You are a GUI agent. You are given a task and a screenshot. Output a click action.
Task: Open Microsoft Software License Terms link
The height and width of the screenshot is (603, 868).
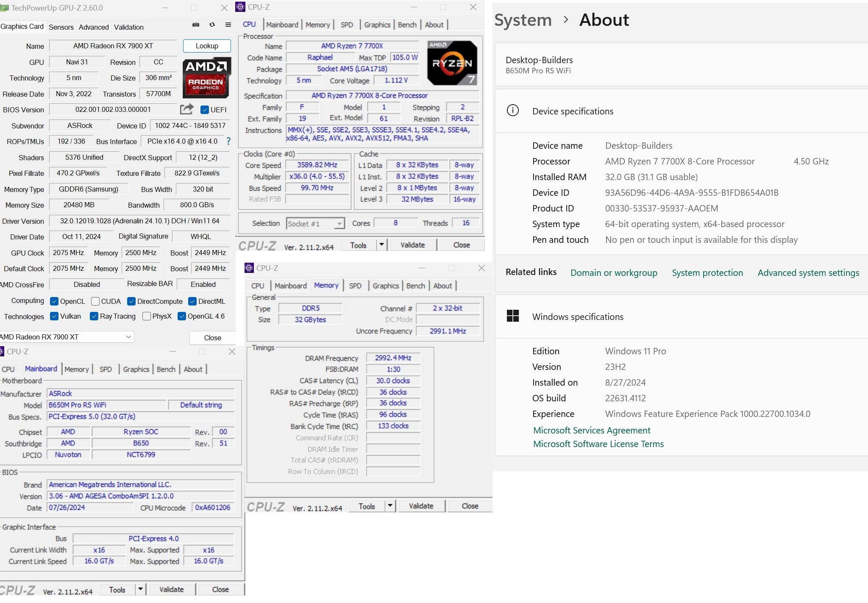[x=598, y=444]
